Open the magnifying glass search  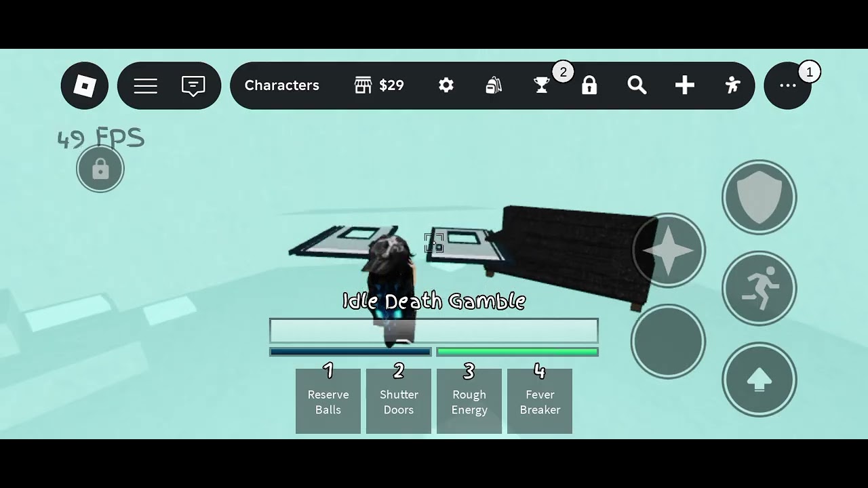637,85
